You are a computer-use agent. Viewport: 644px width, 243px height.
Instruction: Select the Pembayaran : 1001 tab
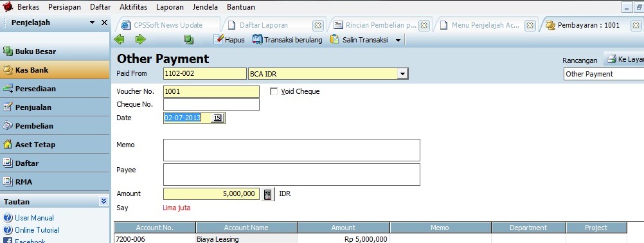[589, 25]
